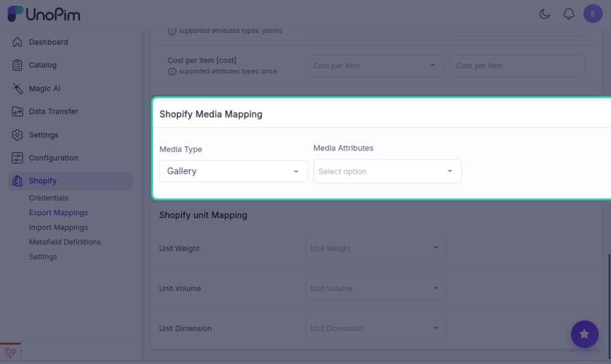Open Media Attributes Select option dropdown
This screenshot has width=611, height=364.
pos(388,172)
